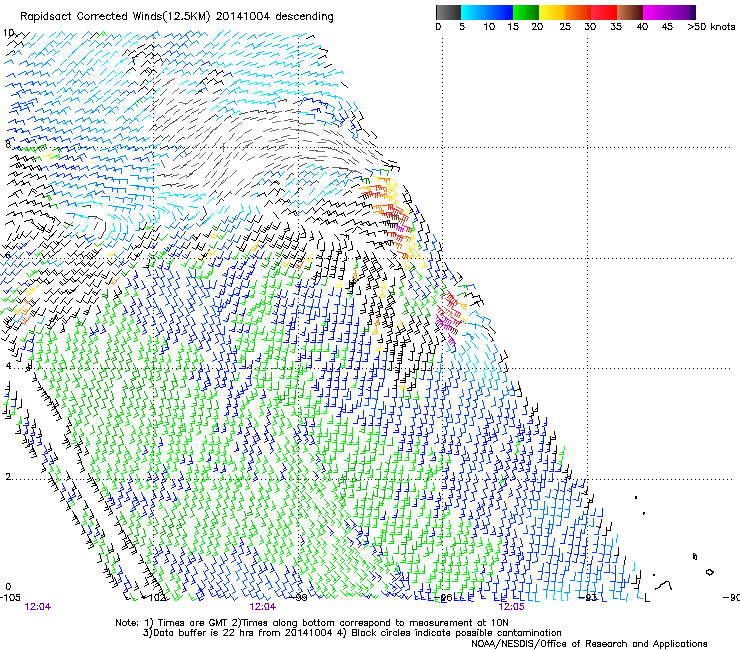Select the green 15-20 knot legend swatch
The image size is (740, 650).
(526, 12)
